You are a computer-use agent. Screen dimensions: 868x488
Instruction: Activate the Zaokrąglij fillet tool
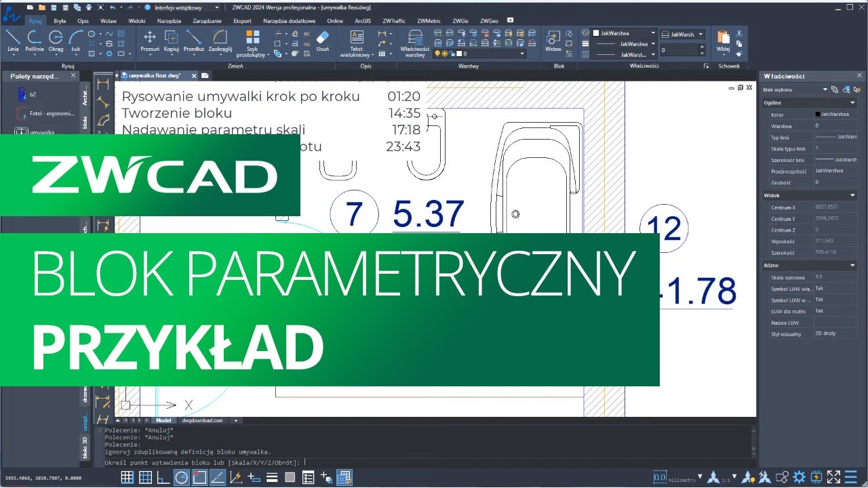coord(220,41)
